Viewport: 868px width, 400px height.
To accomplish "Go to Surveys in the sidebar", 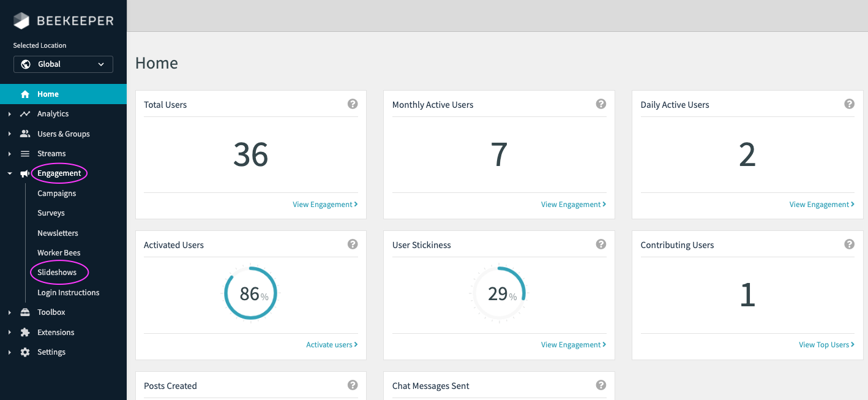I will point(51,213).
